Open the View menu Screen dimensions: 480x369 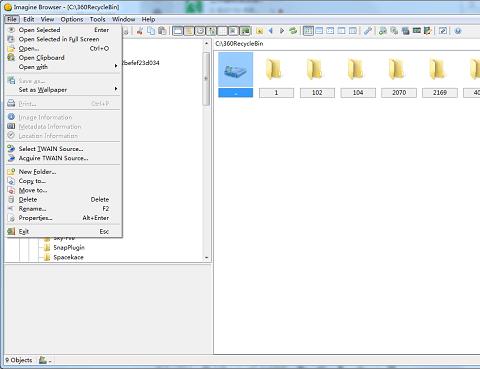coord(47,19)
